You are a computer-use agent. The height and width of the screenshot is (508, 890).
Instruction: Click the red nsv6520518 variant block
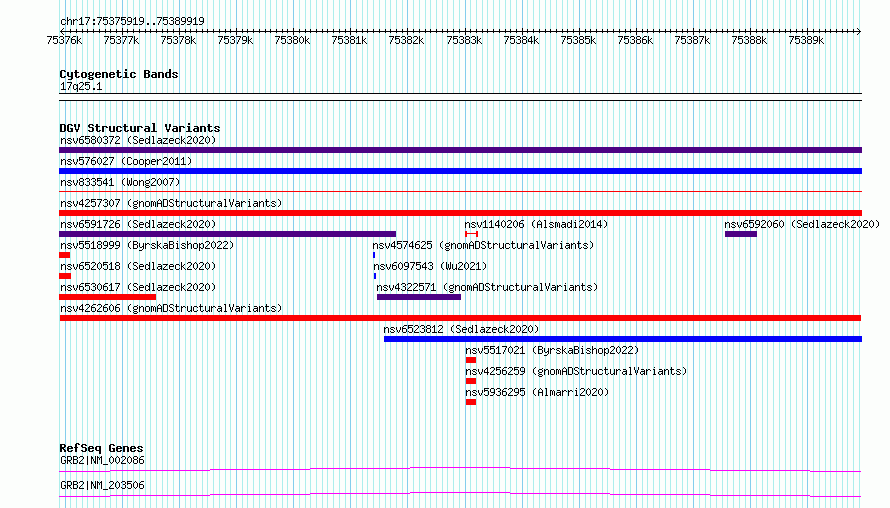(x=65, y=276)
